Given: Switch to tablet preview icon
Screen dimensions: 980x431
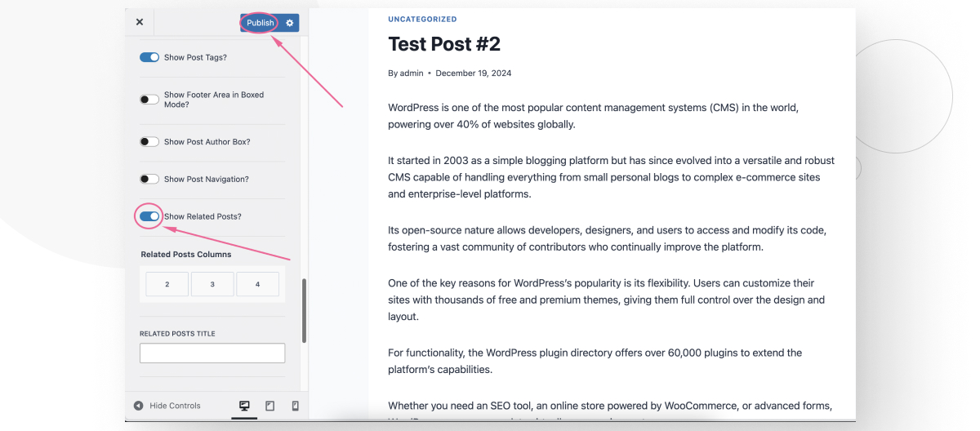Looking at the screenshot, I should 269,406.
